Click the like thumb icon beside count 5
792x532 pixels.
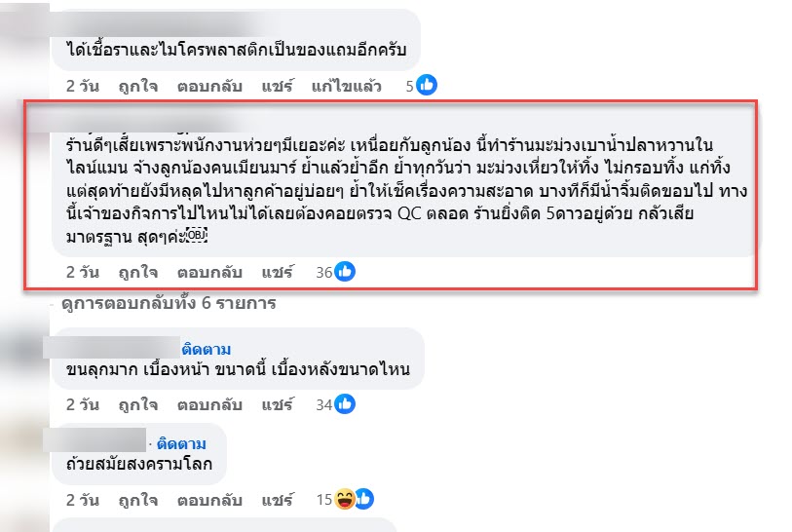(427, 86)
